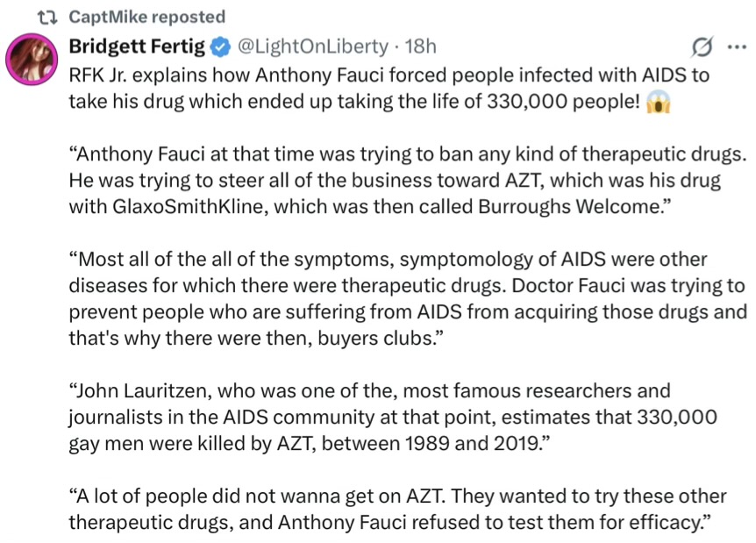This screenshot has width=756, height=543.
Task: Open the "CaptMike reposted" link
Action: [146, 17]
